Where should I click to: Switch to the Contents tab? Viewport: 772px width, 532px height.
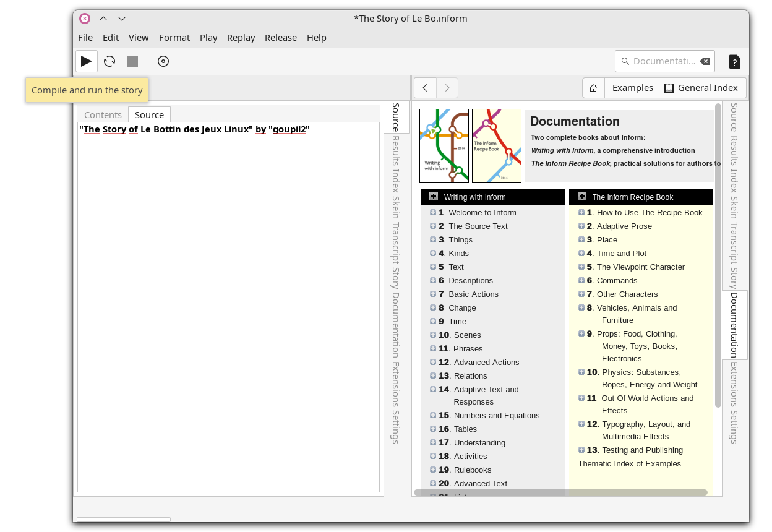pyautogui.click(x=103, y=114)
